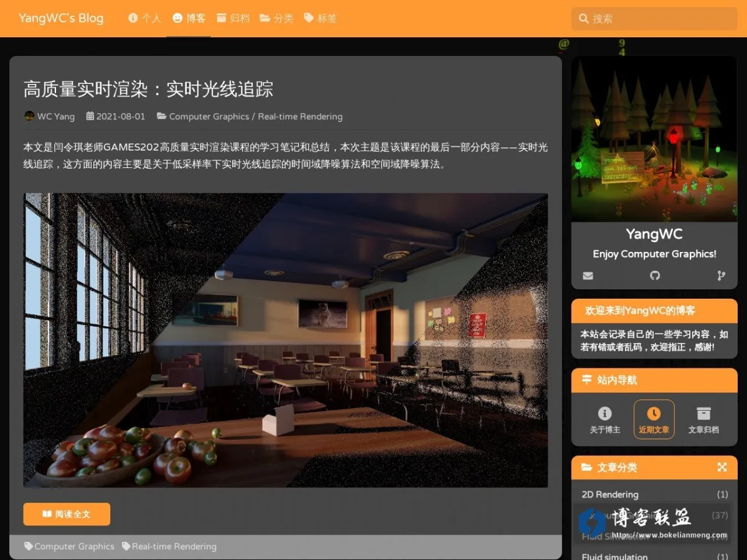Click the WC Yang author name

click(x=55, y=116)
